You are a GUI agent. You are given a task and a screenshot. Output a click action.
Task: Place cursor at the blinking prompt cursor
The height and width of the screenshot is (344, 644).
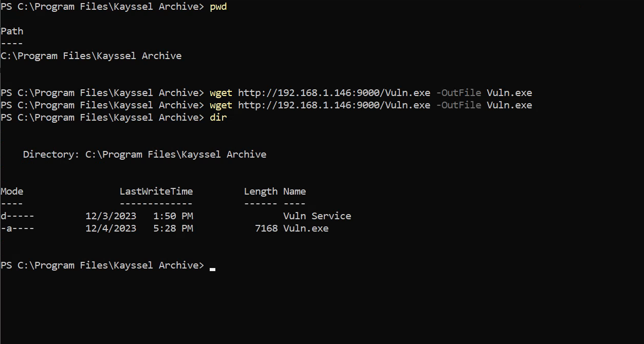point(213,266)
